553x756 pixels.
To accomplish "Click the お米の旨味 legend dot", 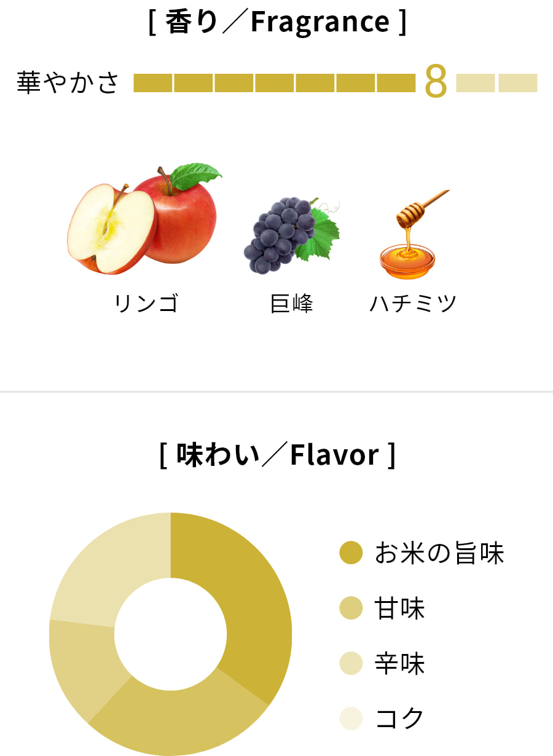I will (x=351, y=553).
